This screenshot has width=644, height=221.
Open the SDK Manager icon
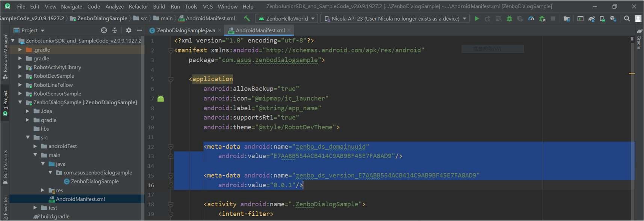click(x=613, y=18)
